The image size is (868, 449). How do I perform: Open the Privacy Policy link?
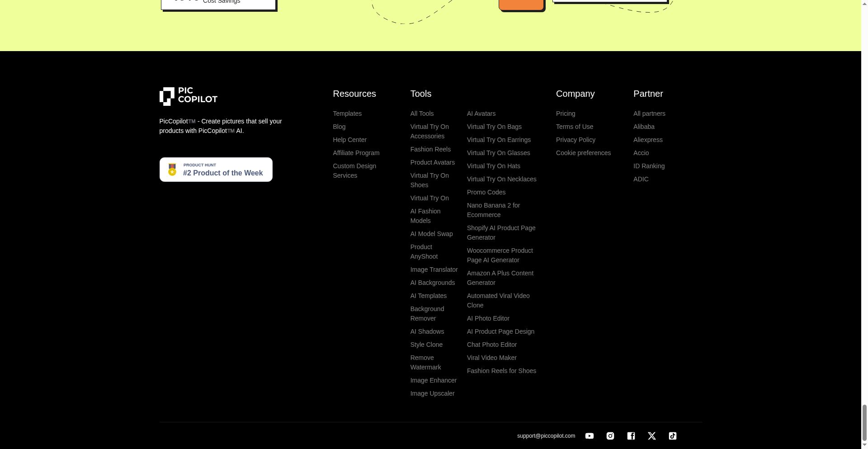[575, 140]
